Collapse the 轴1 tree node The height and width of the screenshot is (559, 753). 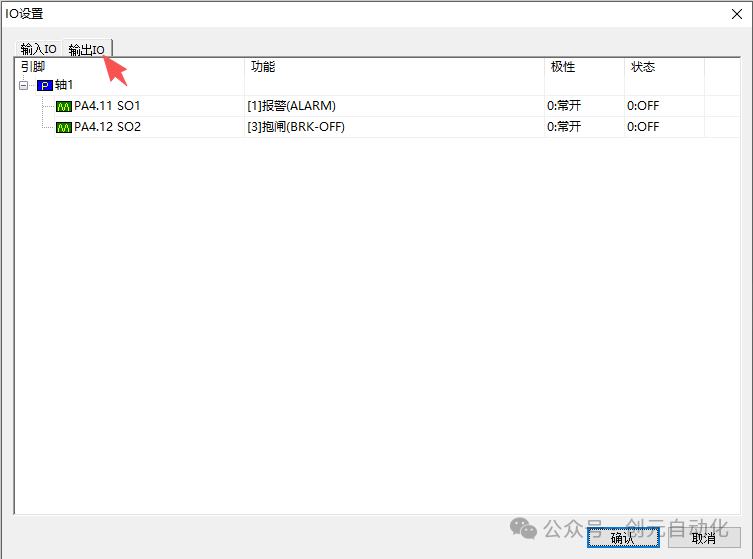point(23,85)
